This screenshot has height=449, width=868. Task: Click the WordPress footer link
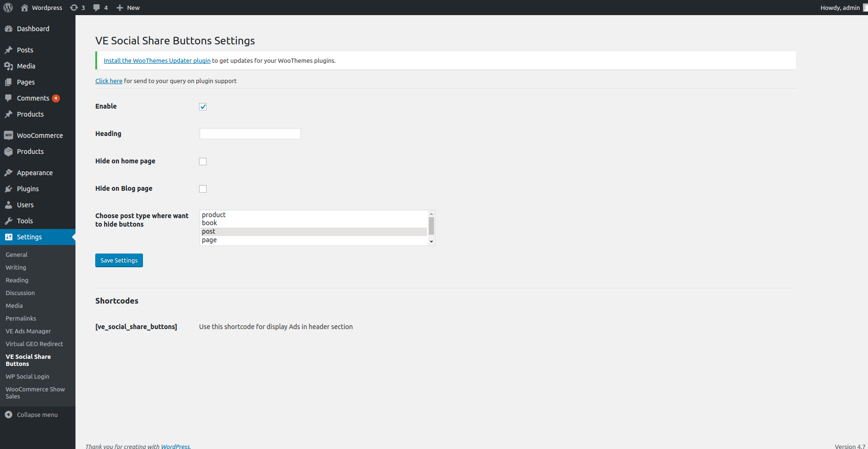175,446
